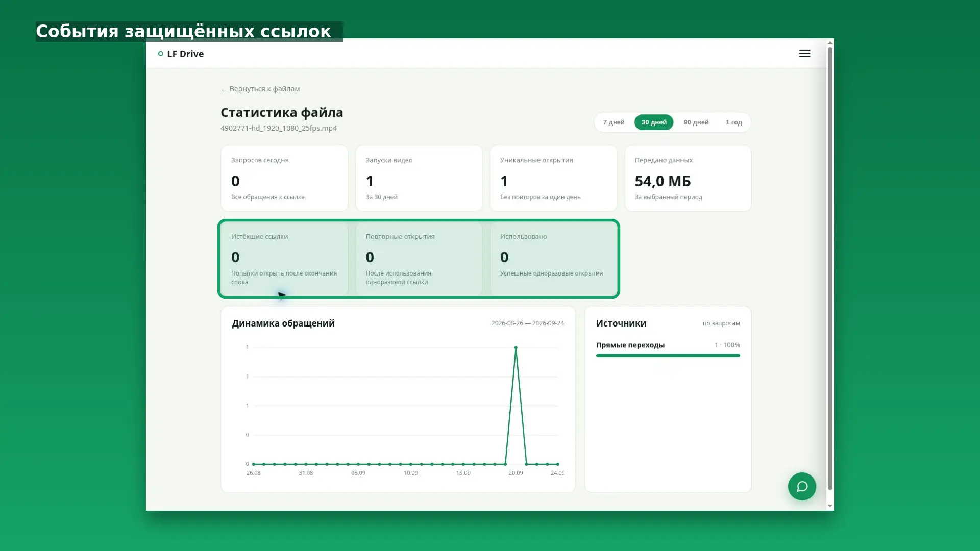Open the chat support bubble

click(802, 486)
